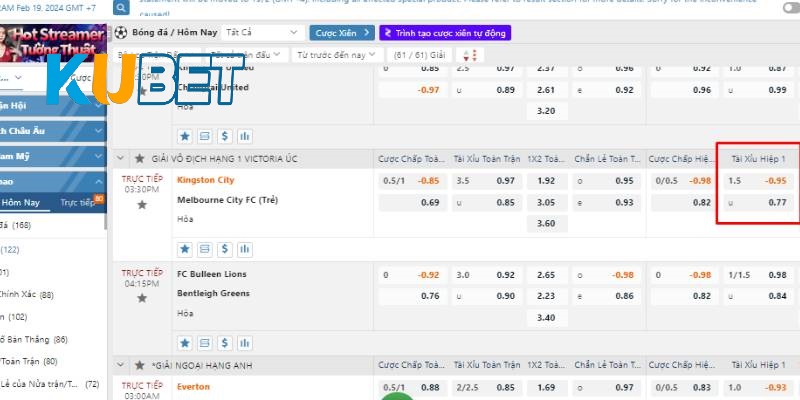Click the dollar icon under Kingston City match

click(225, 248)
